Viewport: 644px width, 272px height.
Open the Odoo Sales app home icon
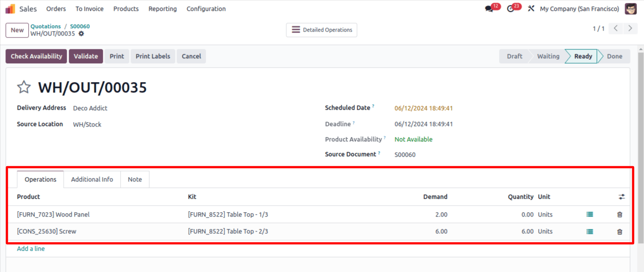click(x=10, y=9)
